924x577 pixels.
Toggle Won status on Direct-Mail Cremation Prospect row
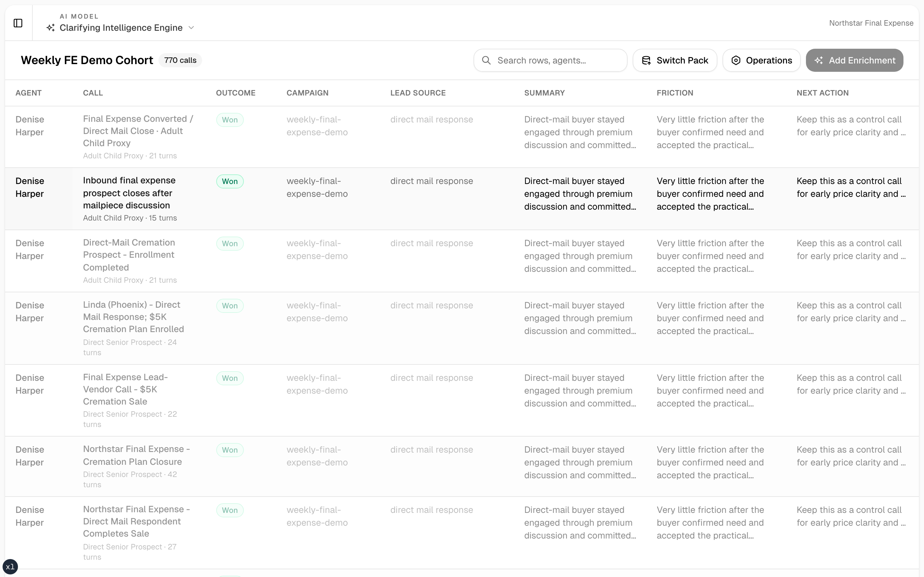[230, 243]
